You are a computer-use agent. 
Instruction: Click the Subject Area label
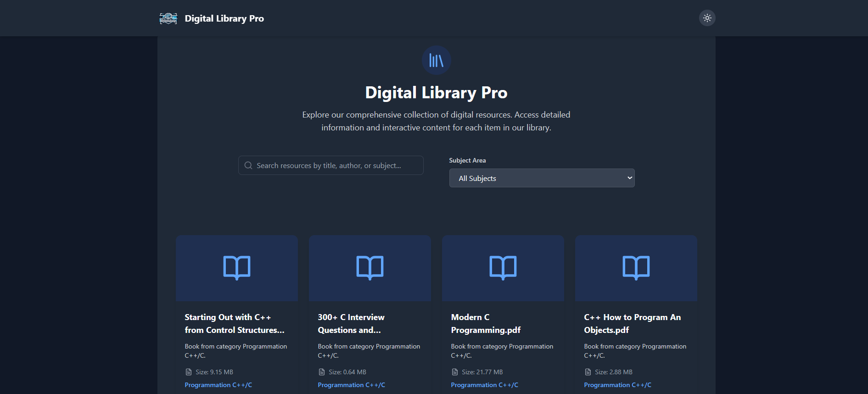click(467, 160)
